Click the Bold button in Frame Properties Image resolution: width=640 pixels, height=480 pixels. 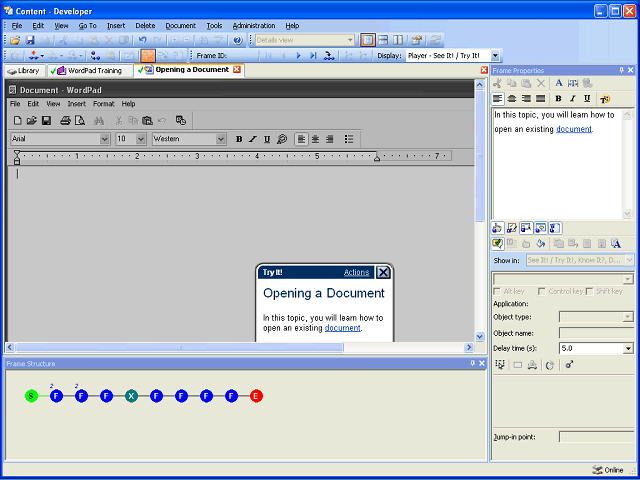point(558,99)
